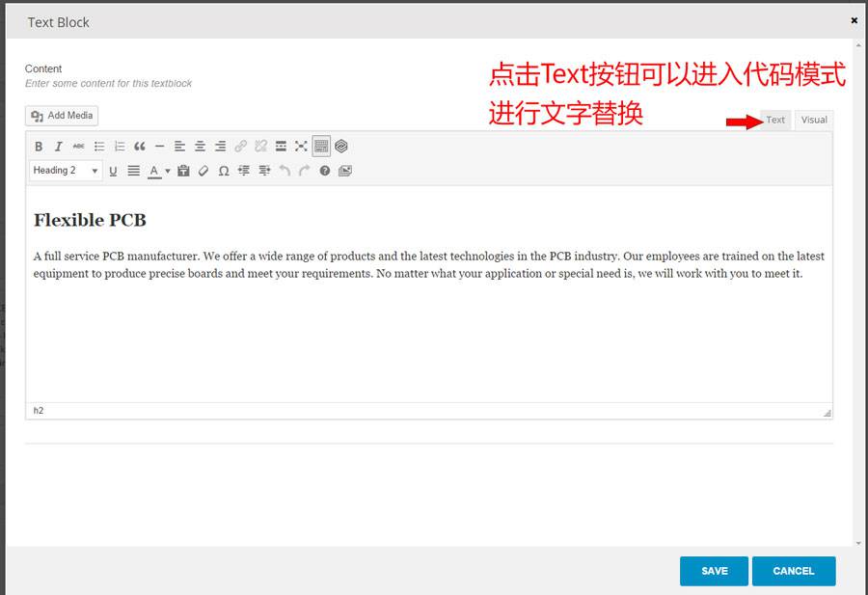Insert a blockquote

point(140,147)
